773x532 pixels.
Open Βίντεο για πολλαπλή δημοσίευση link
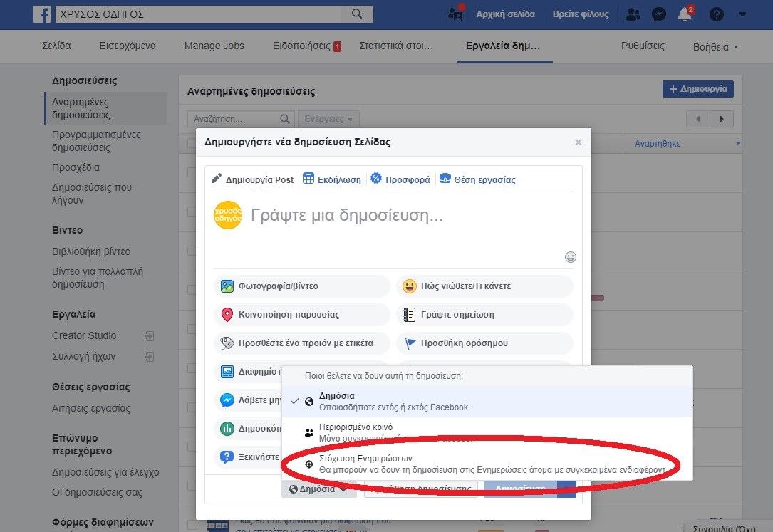[98, 278]
